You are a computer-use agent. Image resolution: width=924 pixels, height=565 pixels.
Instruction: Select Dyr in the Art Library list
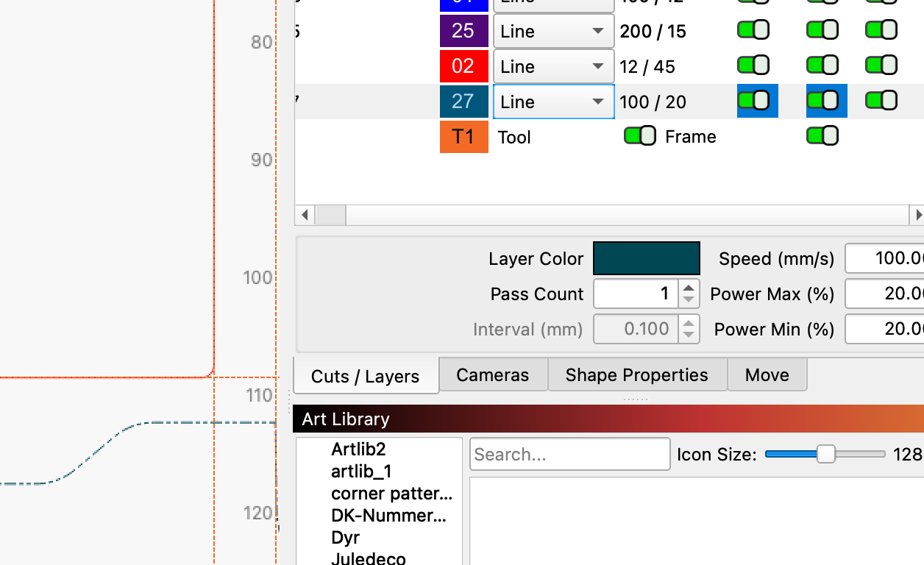point(346,538)
